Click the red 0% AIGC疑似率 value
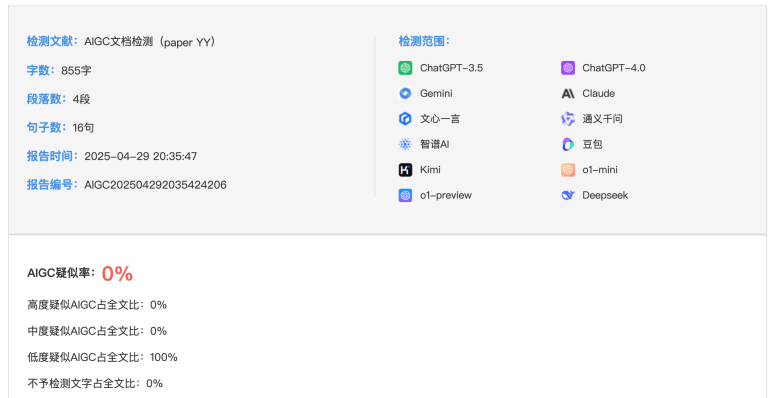The height and width of the screenshot is (398, 776). point(117,273)
